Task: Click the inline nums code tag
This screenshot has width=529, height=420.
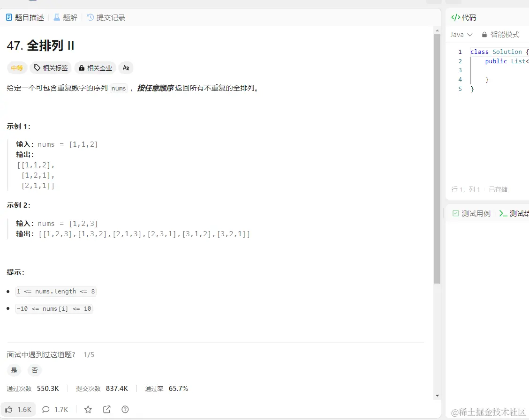Action: point(119,88)
